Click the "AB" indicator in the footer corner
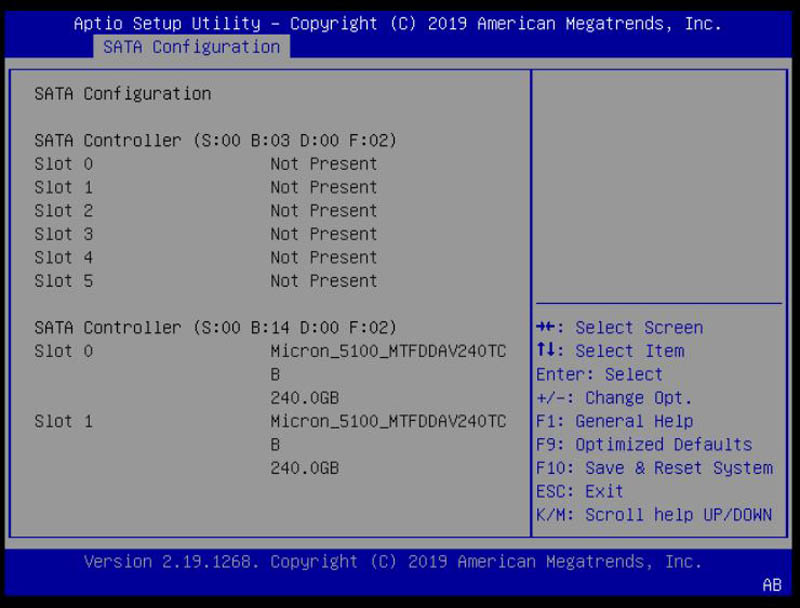 pos(772,585)
